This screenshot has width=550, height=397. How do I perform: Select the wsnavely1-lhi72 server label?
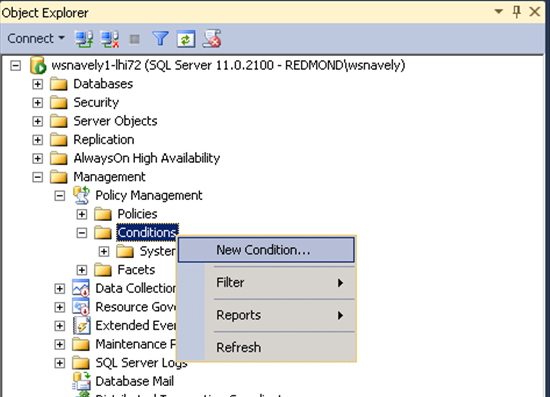228,65
